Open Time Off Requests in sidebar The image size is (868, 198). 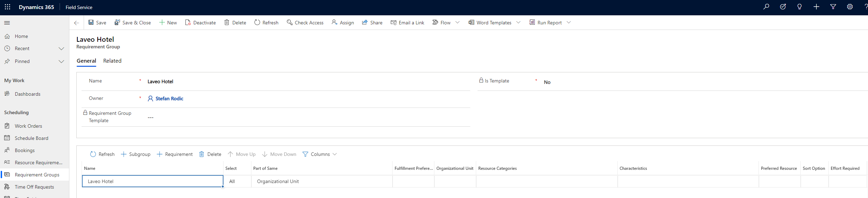[x=35, y=187]
